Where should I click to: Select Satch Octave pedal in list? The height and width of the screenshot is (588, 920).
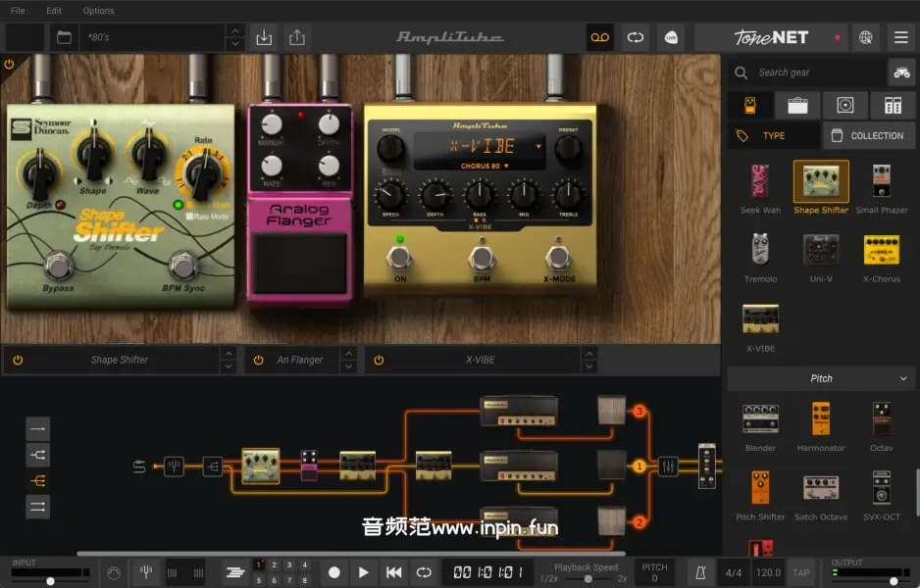(821, 495)
